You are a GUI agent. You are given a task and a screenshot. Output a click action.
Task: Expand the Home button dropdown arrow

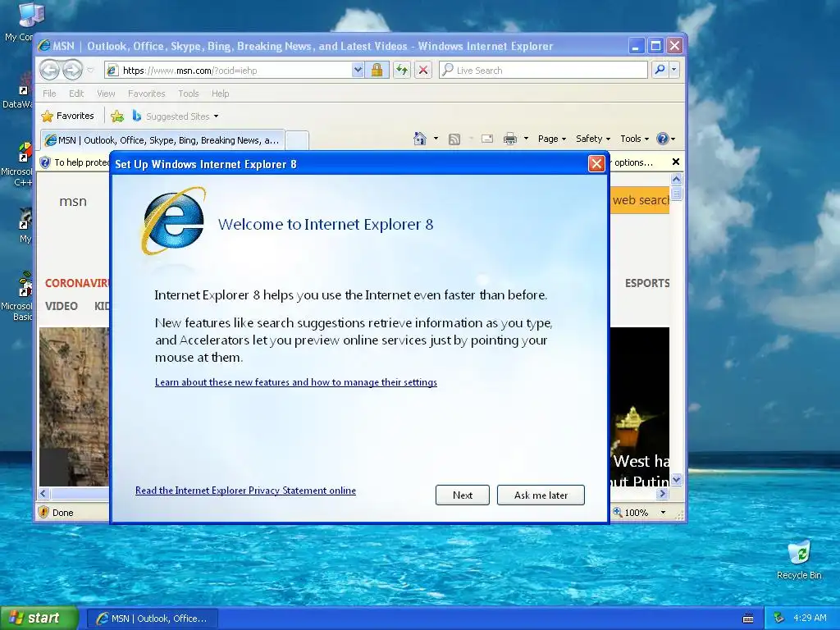pos(436,139)
